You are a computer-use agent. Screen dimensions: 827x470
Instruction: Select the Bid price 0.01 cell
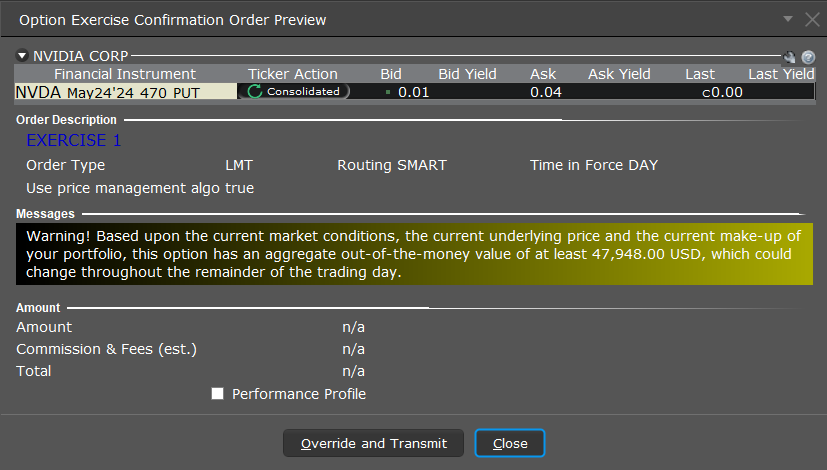tap(412, 92)
